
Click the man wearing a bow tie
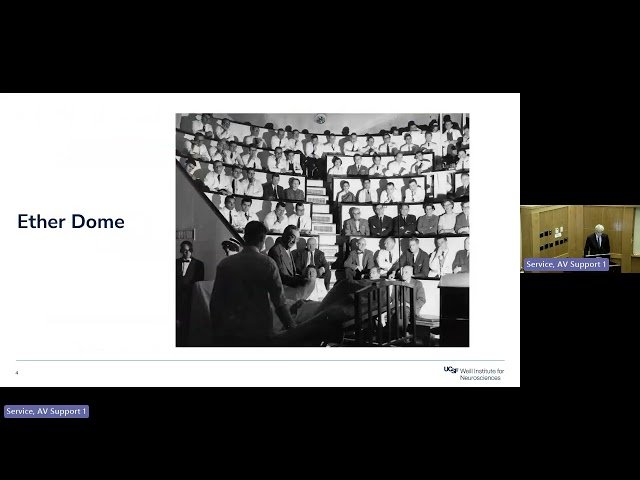(x=188, y=270)
